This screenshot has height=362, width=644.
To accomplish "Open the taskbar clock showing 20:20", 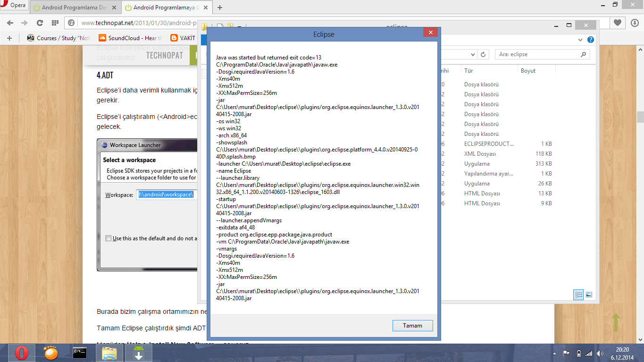I will click(622, 353).
